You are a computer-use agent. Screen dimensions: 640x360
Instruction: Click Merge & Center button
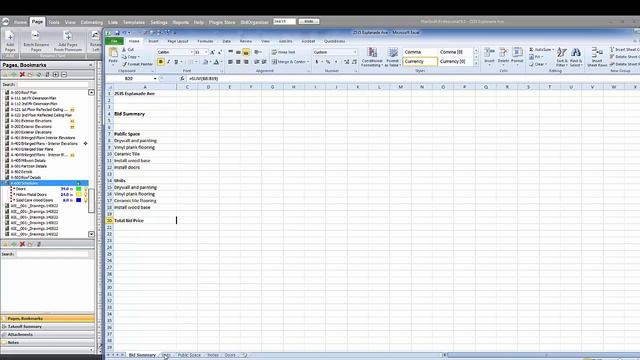click(289, 62)
